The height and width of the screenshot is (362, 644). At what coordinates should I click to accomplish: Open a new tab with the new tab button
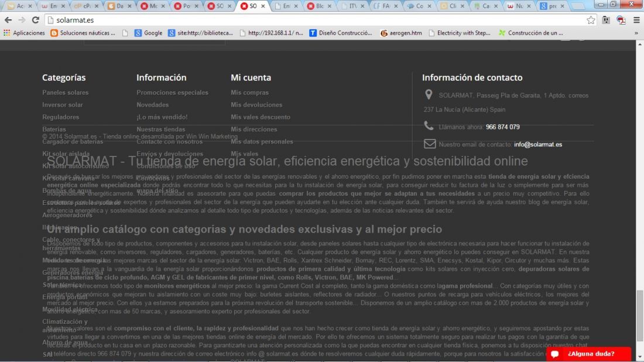pos(578,6)
